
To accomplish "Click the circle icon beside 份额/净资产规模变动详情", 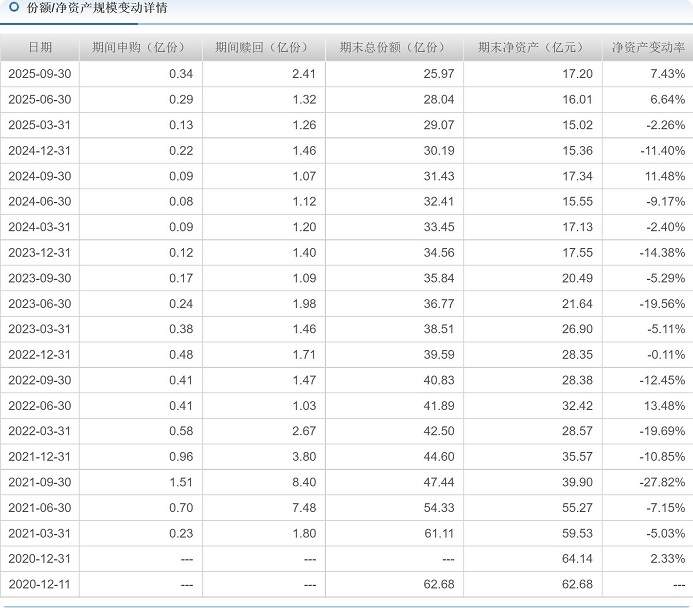I will [x=14, y=8].
